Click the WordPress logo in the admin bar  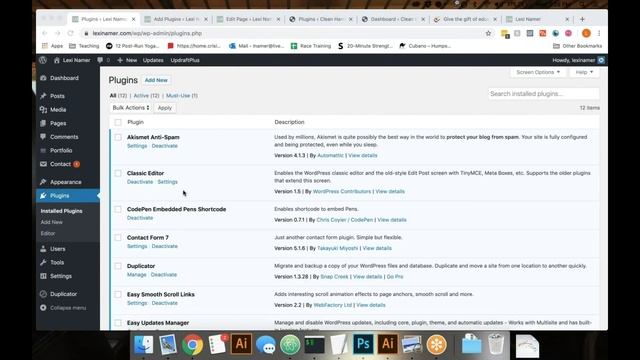click(43, 60)
